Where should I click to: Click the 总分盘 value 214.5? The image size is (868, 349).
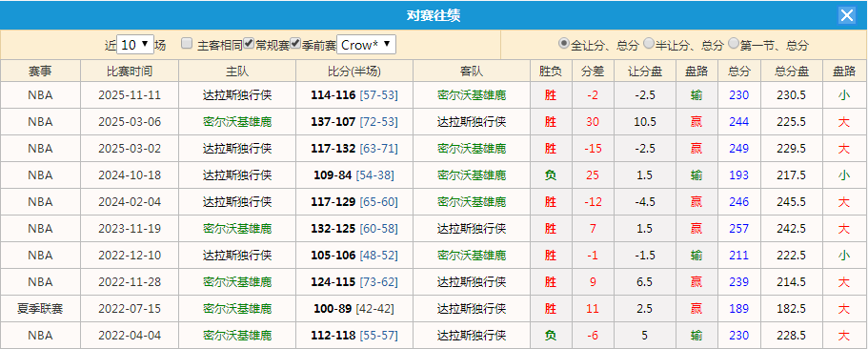791,281
